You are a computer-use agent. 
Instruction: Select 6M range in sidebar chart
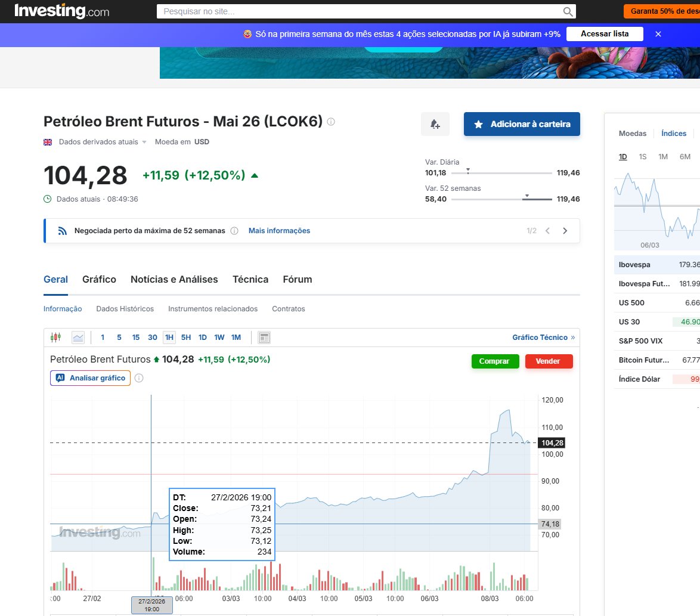pyautogui.click(x=685, y=157)
